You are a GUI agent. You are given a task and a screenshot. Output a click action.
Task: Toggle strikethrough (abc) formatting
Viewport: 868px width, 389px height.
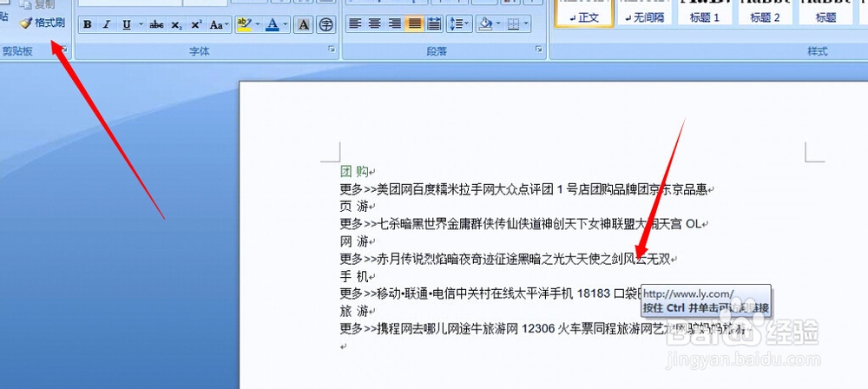pyautogui.click(x=156, y=24)
